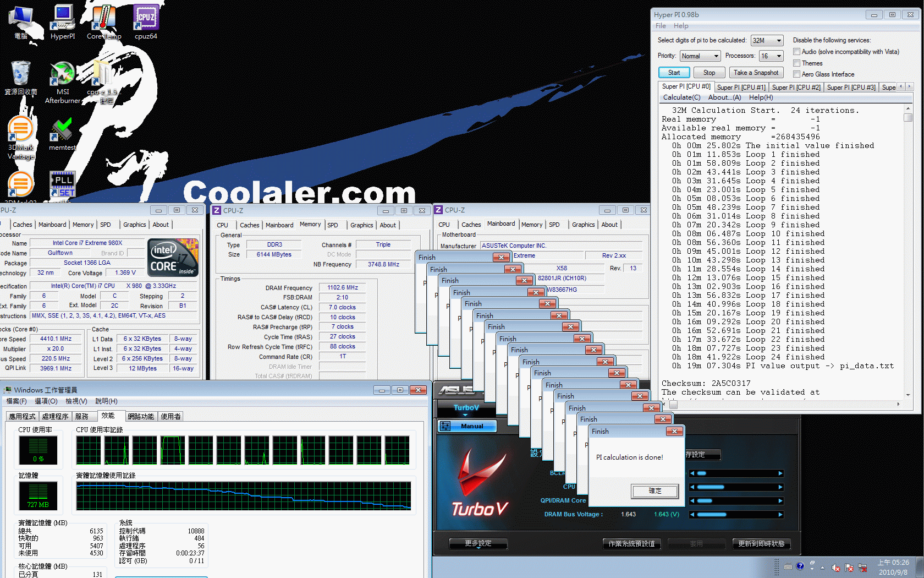
Task: Expand the 更多設定 menu in TurboV
Action: tap(478, 543)
